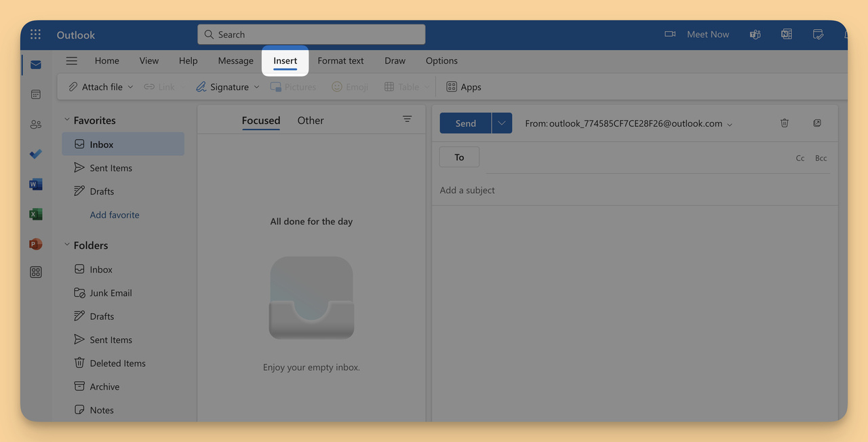Collapse the Folders section
Image resolution: width=868 pixels, height=442 pixels.
click(67, 245)
